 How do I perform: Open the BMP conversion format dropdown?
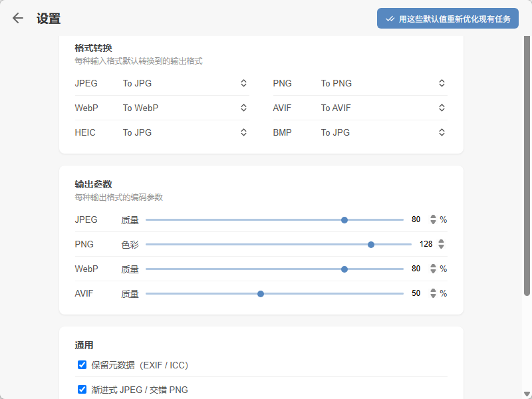(x=384, y=132)
